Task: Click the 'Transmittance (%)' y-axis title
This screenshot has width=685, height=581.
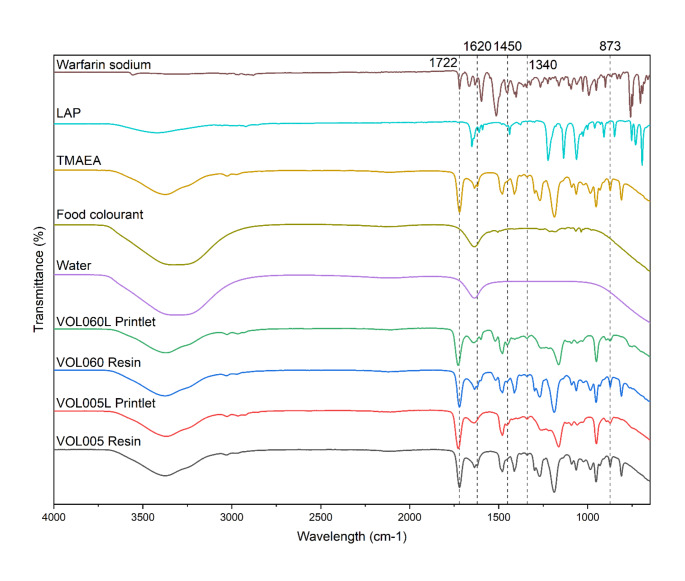Action: click(39, 280)
